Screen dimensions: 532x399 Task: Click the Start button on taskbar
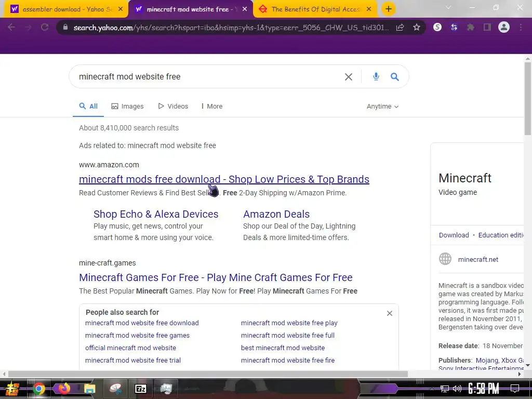12,389
